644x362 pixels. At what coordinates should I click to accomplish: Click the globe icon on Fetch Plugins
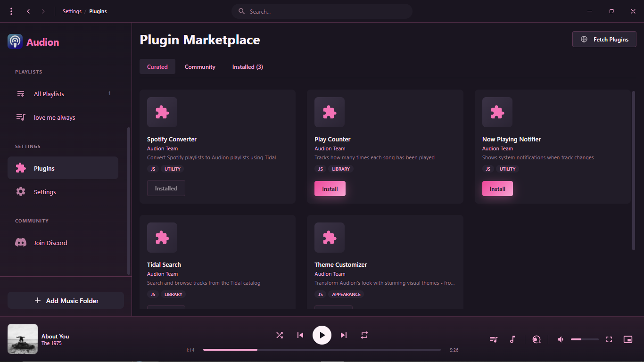tap(584, 40)
